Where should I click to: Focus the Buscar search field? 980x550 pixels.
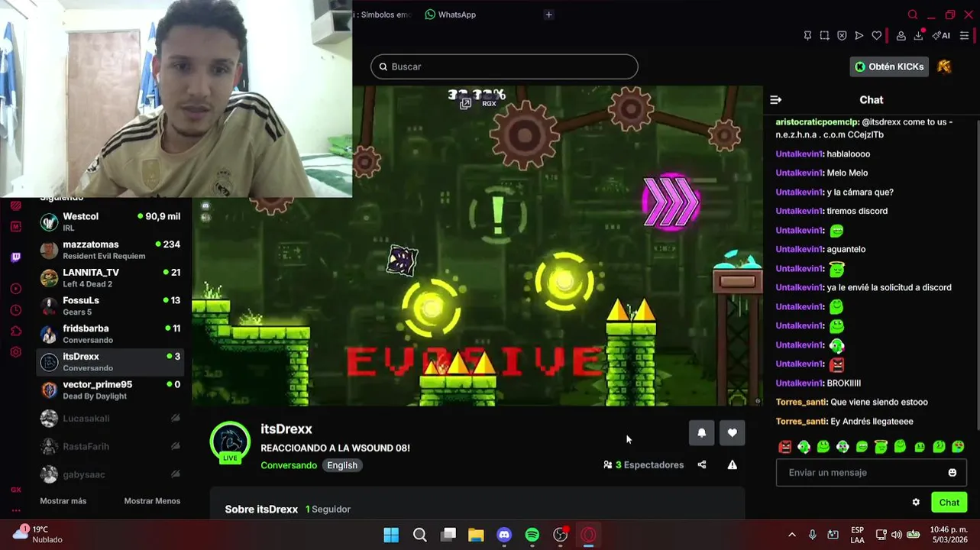504,66
